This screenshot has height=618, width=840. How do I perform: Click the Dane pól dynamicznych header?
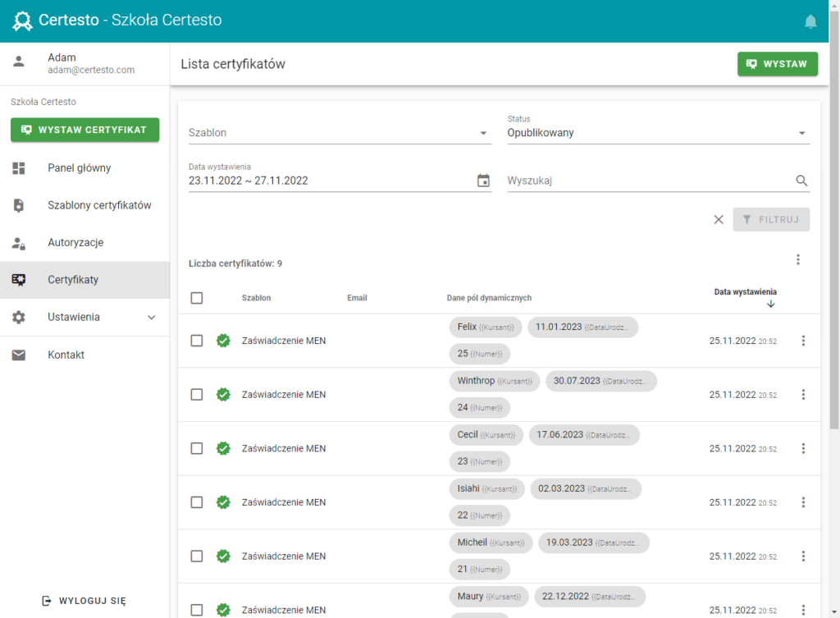click(x=489, y=298)
